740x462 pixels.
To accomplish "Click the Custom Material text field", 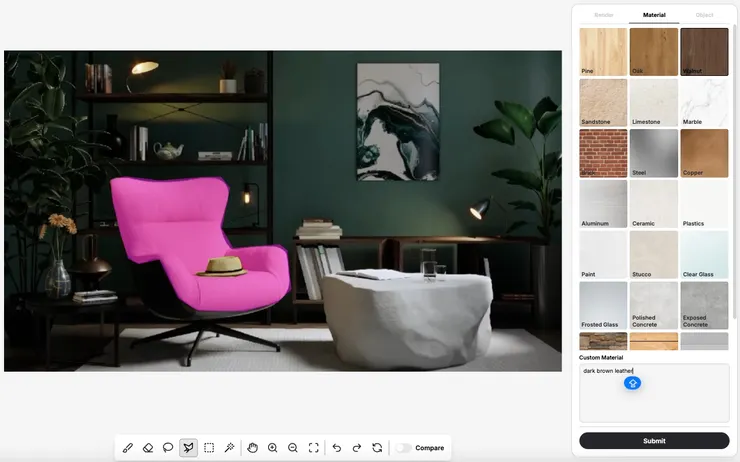I will [x=654, y=393].
